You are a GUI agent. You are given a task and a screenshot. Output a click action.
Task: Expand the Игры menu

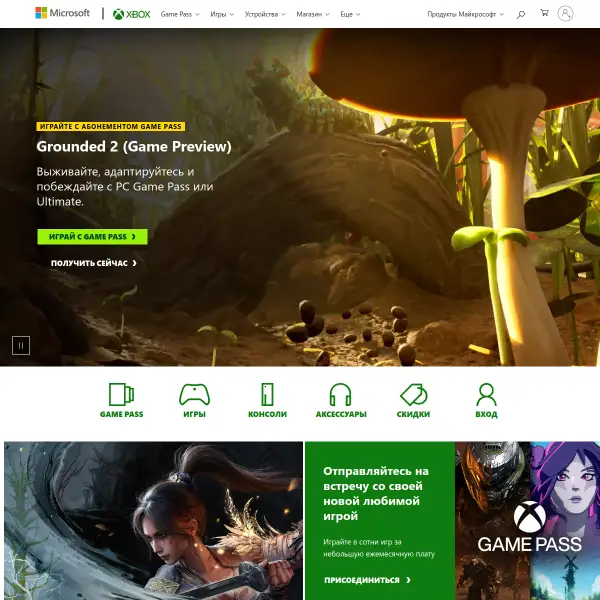(222, 14)
